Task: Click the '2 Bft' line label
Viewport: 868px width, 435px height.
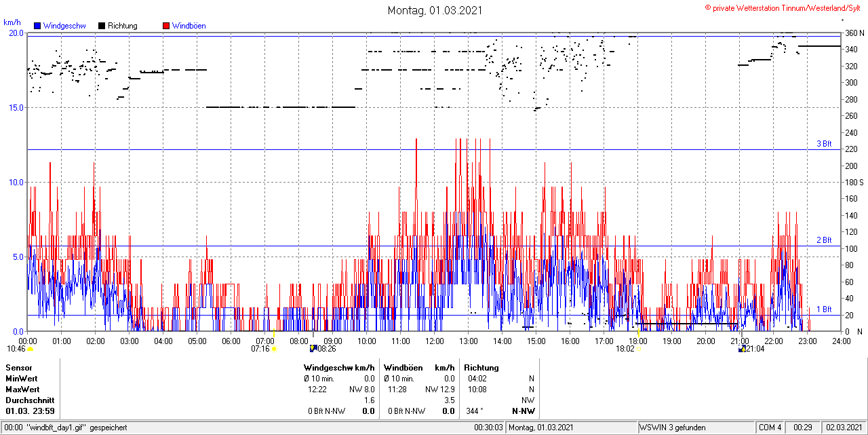Action: coord(824,240)
